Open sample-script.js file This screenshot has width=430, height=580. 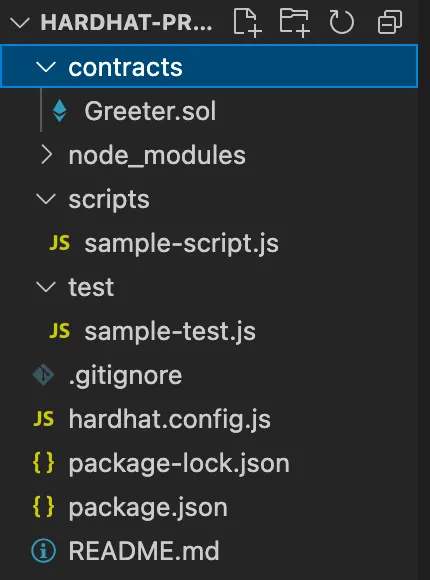(181, 244)
